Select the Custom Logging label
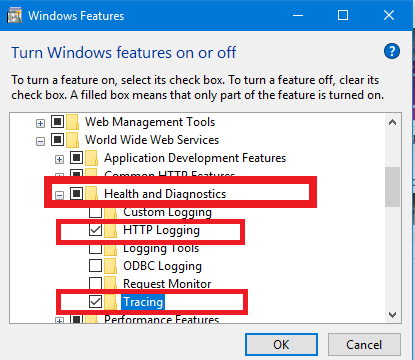 [167, 213]
